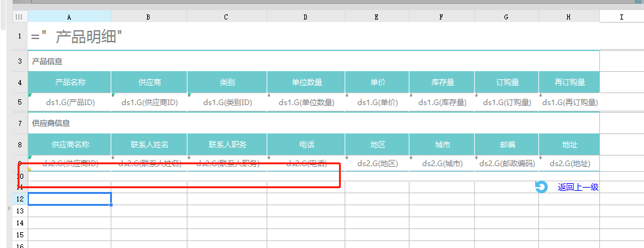Select cell ds2.G(城市)
The image size is (644, 248).
point(442,163)
